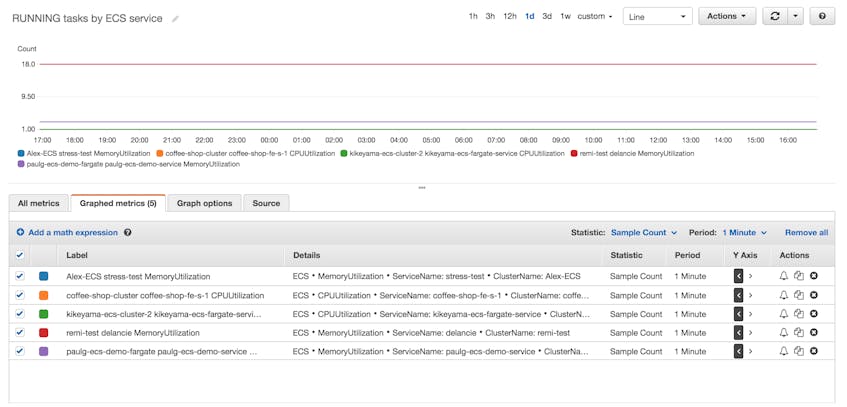Click the Remove all link
Screen dimensions: 847x407
[x=806, y=232]
